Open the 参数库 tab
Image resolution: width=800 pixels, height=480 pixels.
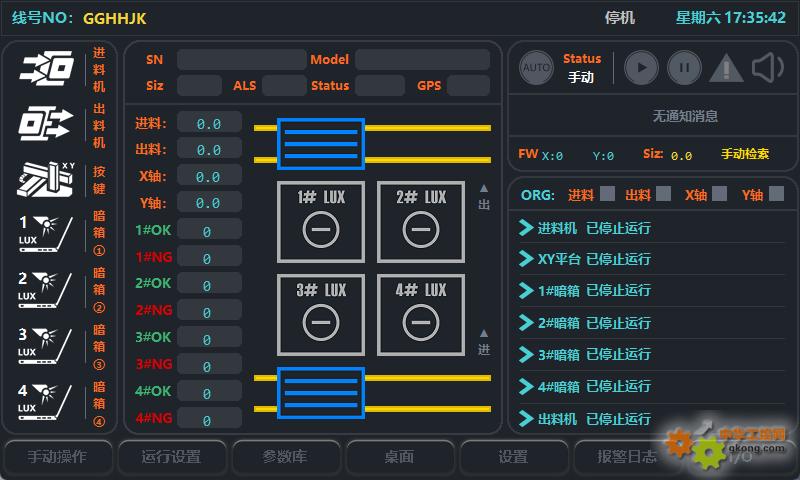point(285,457)
